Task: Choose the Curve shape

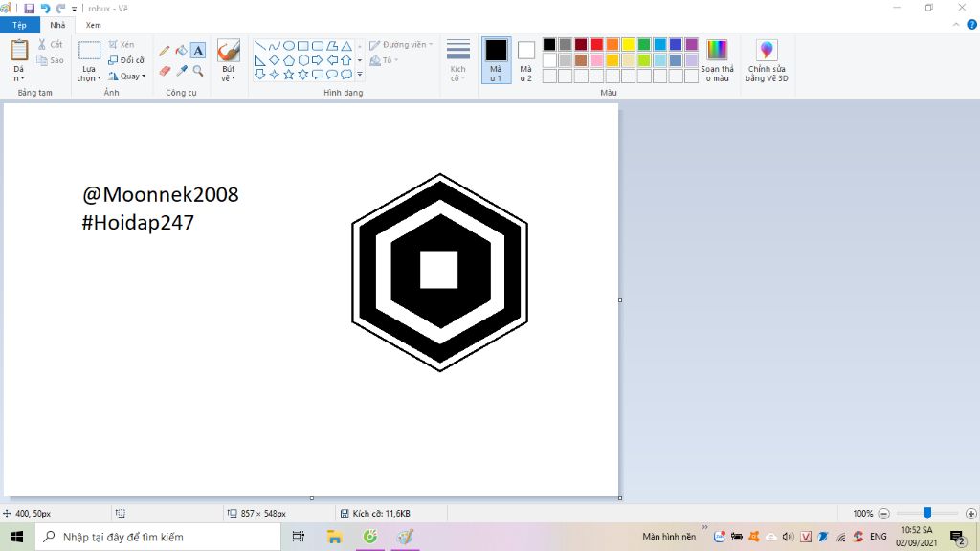Action: point(275,46)
